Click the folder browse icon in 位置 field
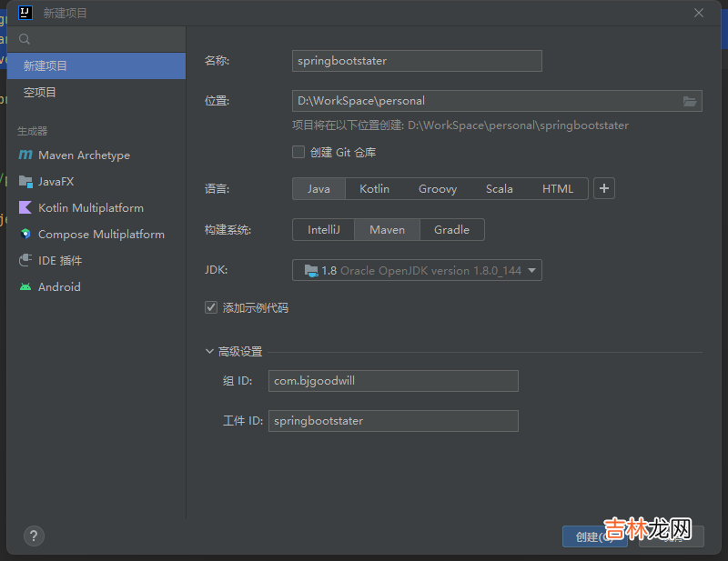The width and height of the screenshot is (728, 561). click(689, 101)
